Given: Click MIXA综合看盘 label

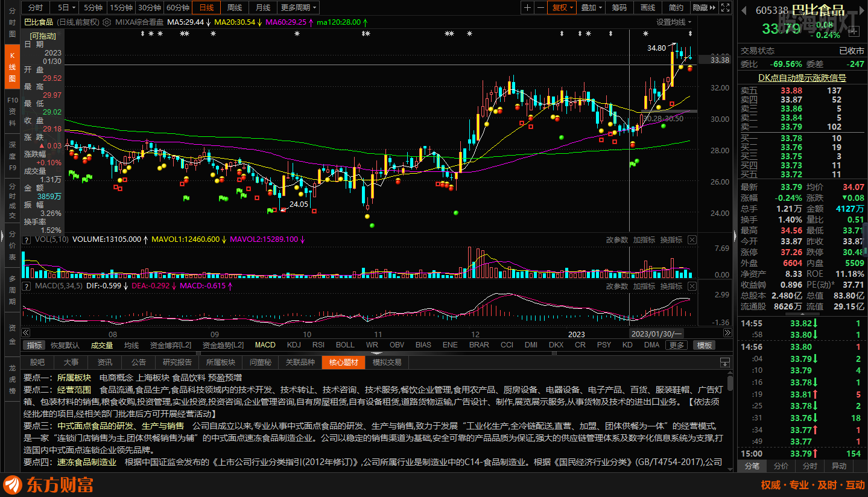Looking at the screenshot, I should (x=138, y=22).
